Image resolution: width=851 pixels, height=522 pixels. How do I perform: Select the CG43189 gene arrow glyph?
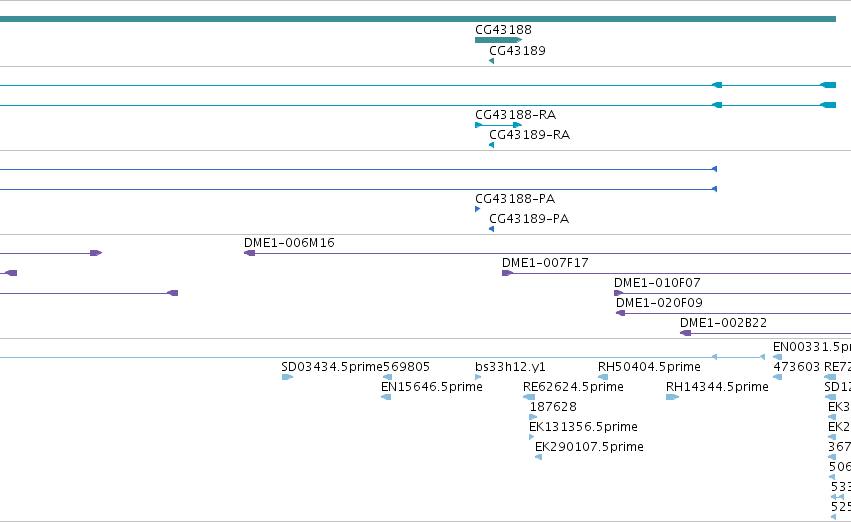[491, 61]
